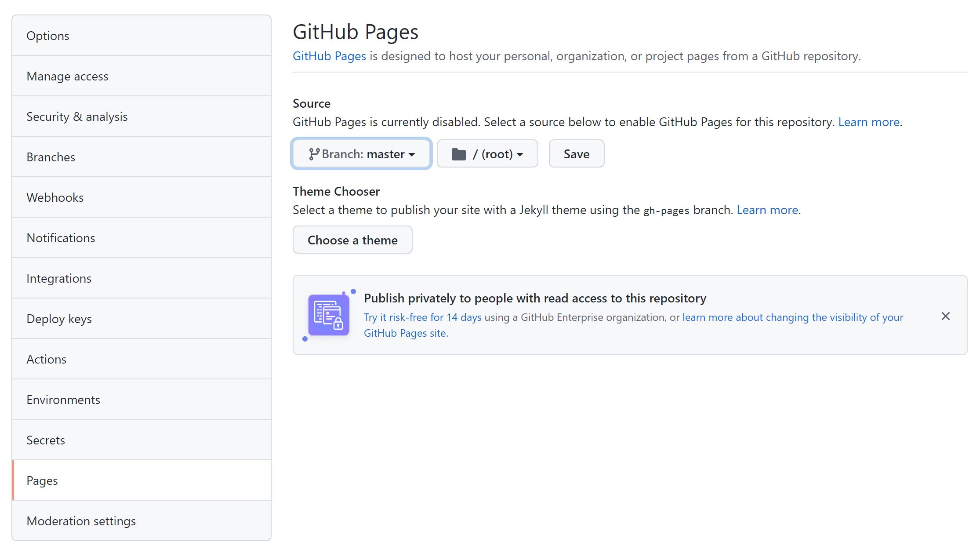Image resolution: width=980 pixels, height=553 pixels.
Task: Select Integrations in the sidebar
Action: pyautogui.click(x=142, y=278)
